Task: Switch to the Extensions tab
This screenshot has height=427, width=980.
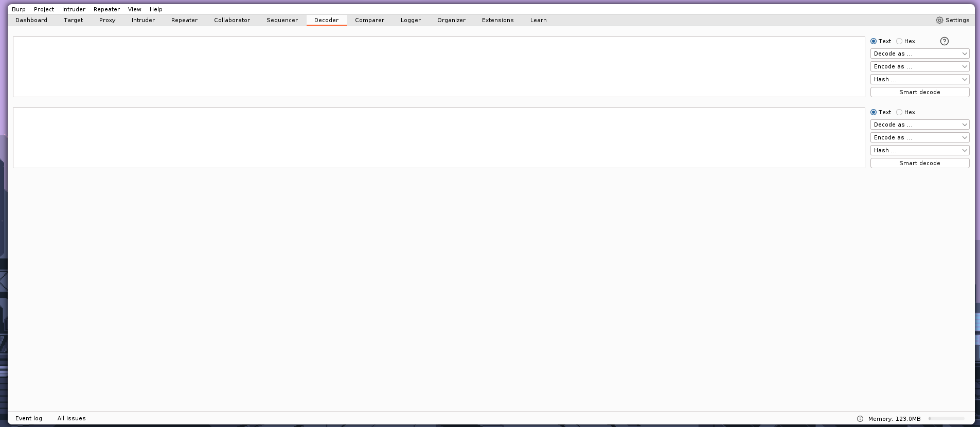Action: [x=497, y=20]
